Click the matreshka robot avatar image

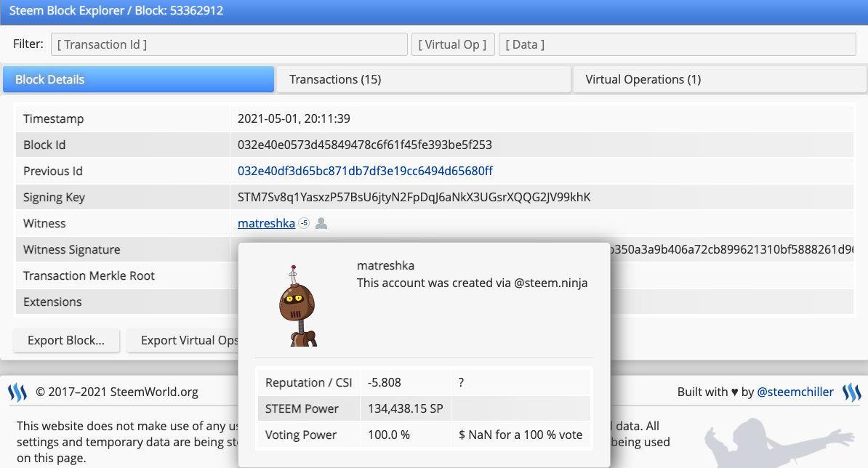(x=297, y=306)
